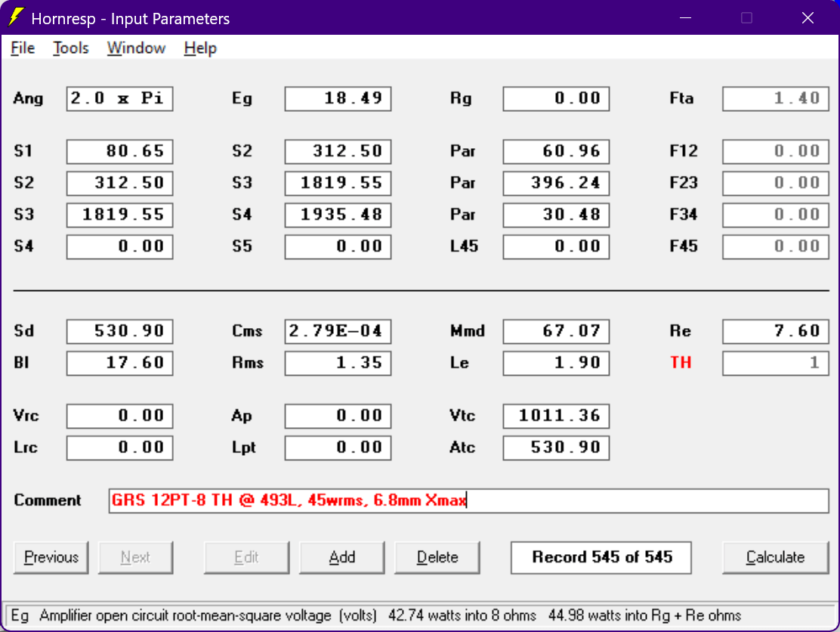This screenshot has height=632, width=840.
Task: Click the L45 field
Action: [x=556, y=246]
